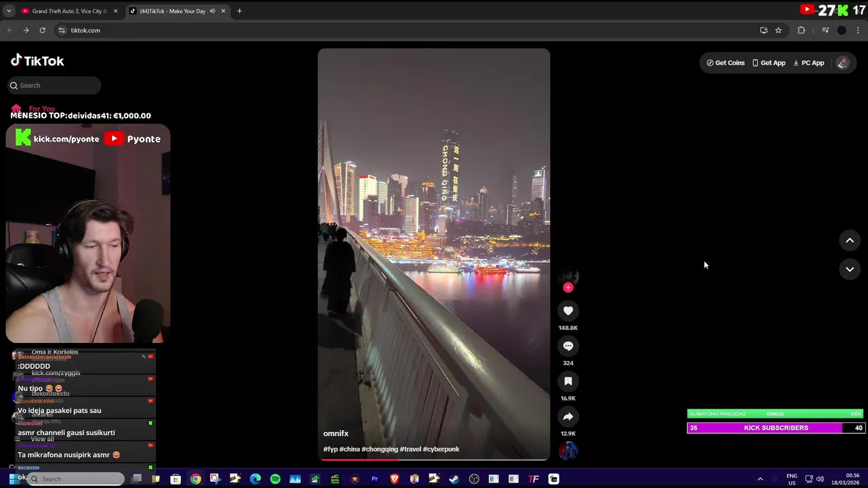The image size is (868, 488).
Task: Open the tab search dropdown
Action: point(9,11)
